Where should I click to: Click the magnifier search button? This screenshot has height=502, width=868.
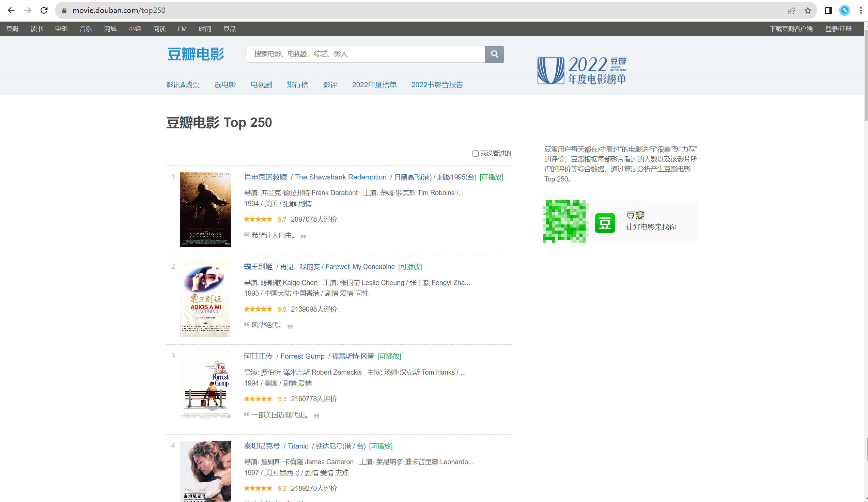tap(494, 54)
